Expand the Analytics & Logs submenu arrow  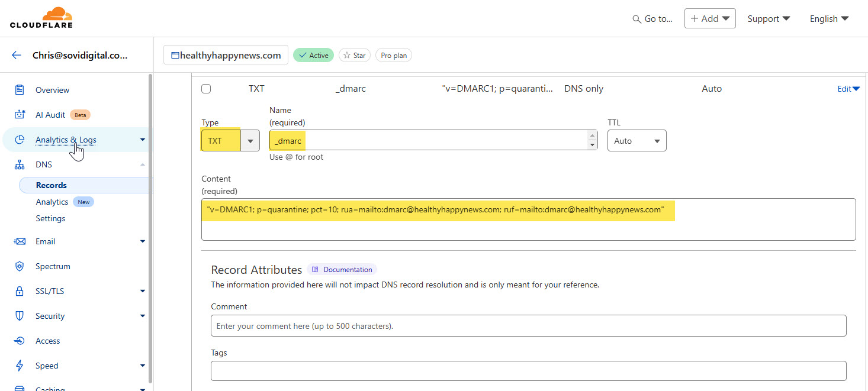coord(143,140)
